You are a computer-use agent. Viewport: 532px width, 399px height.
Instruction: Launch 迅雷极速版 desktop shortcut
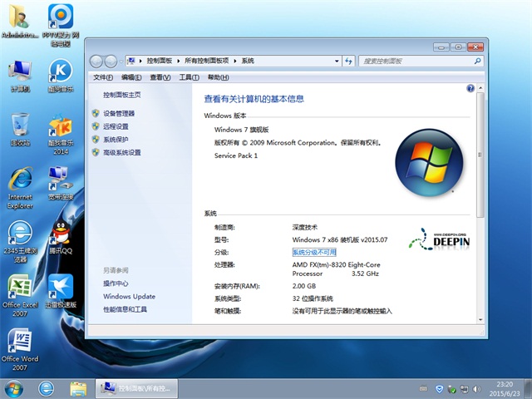click(61, 291)
